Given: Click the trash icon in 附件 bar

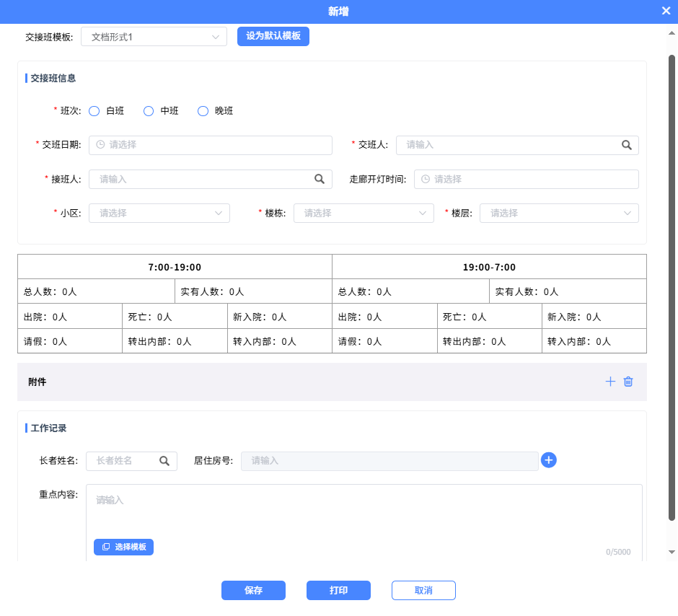Looking at the screenshot, I should (x=628, y=382).
